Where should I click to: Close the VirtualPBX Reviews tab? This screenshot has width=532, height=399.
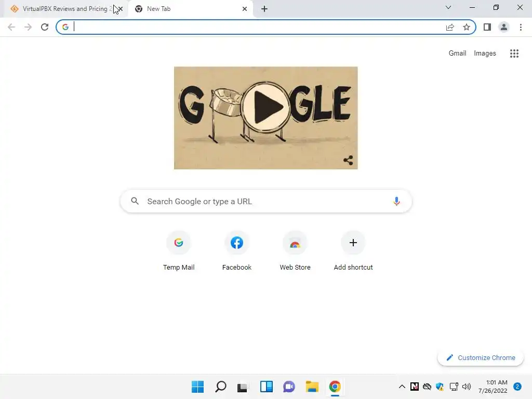(x=120, y=9)
